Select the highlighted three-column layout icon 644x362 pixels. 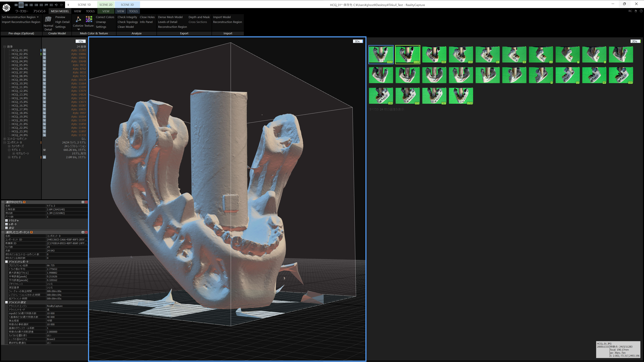click(x=21, y=5)
